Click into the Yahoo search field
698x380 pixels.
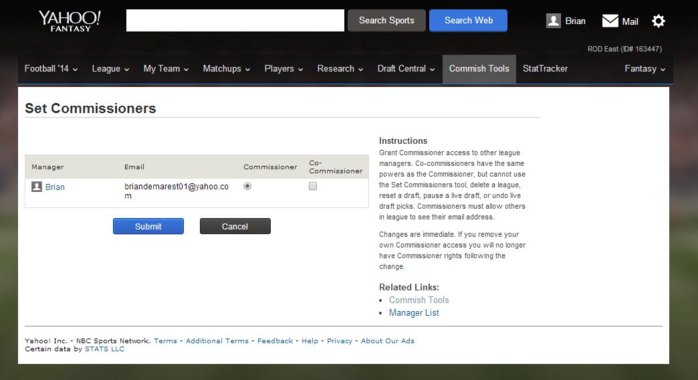tap(235, 20)
